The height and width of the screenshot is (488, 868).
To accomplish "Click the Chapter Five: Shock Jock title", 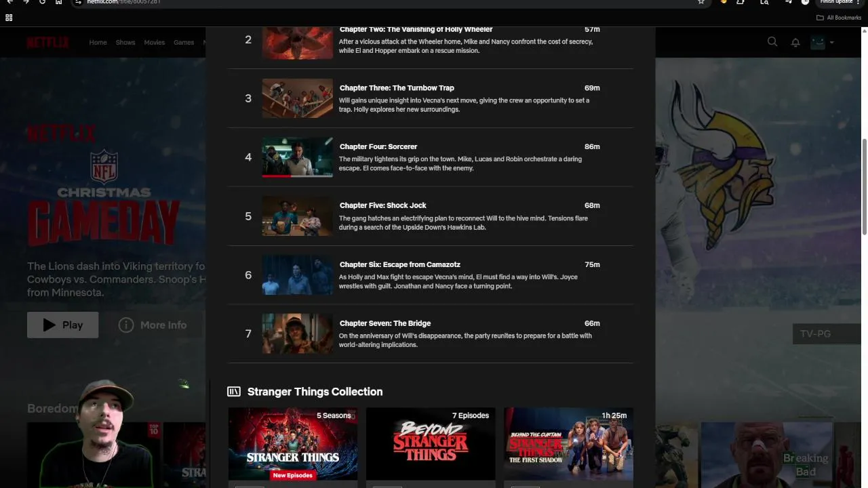I will 383,205.
